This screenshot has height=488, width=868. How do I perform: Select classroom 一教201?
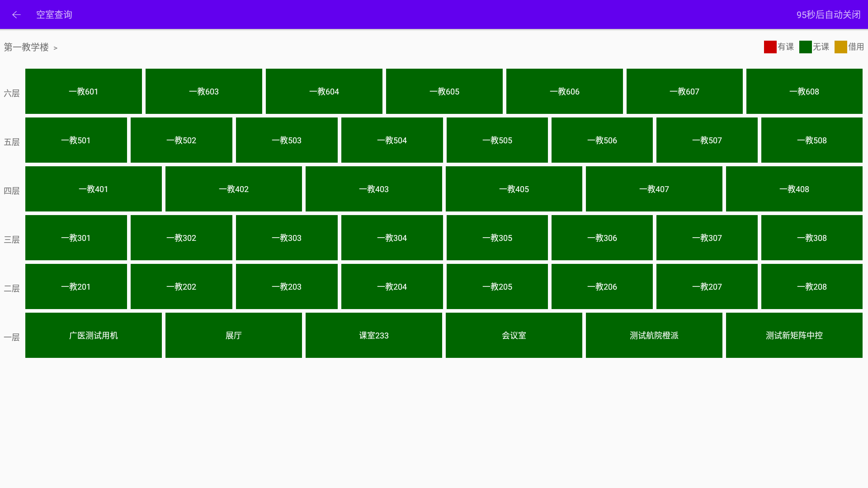(76, 286)
